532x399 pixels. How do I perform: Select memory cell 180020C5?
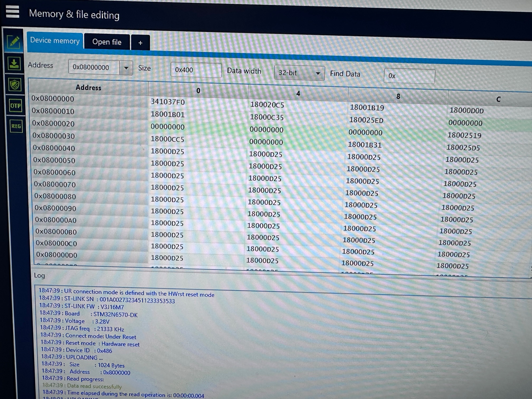[x=267, y=105]
